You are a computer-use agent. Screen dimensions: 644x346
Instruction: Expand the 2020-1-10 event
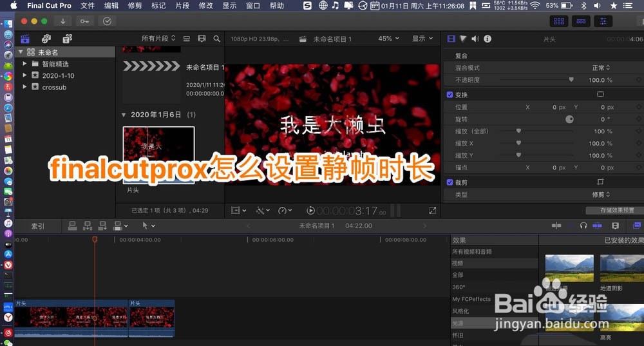tap(24, 75)
